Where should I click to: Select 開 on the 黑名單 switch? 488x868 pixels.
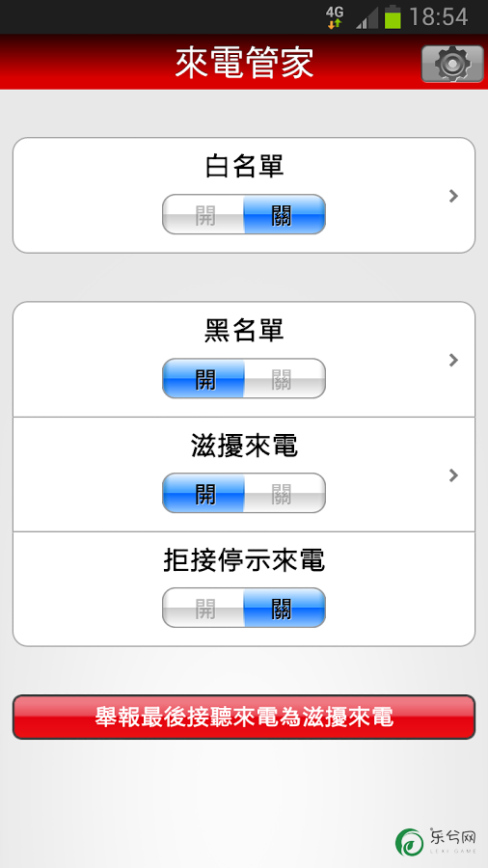click(x=203, y=378)
